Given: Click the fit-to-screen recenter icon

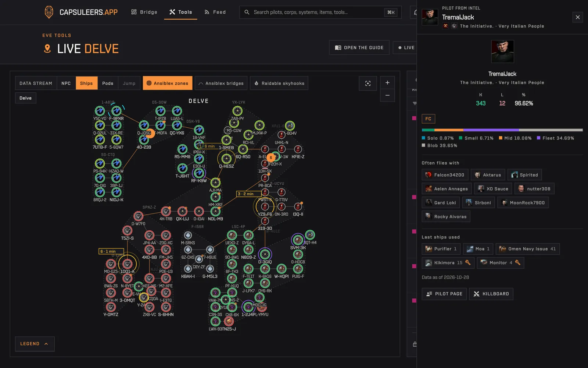Looking at the screenshot, I should pyautogui.click(x=368, y=84).
